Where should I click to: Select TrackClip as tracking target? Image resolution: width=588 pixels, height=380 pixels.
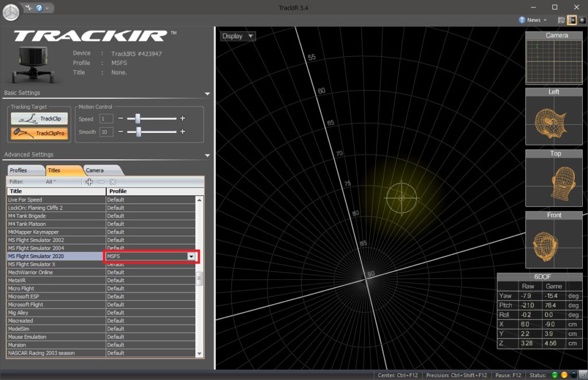pos(40,118)
